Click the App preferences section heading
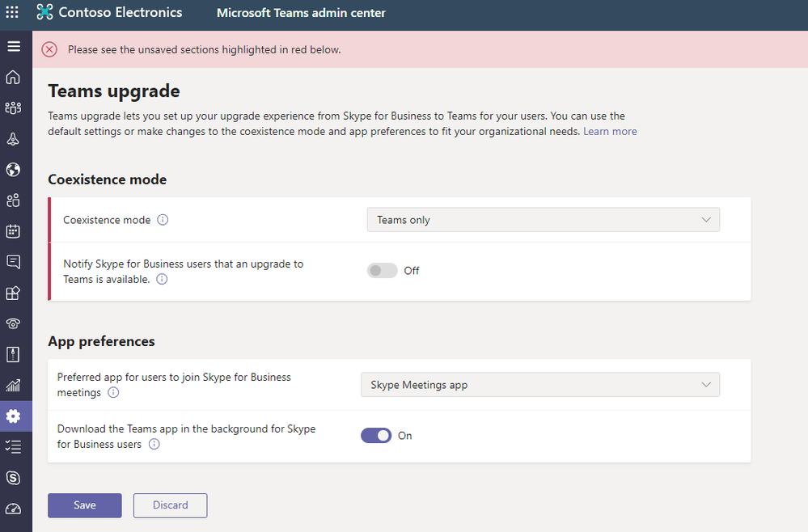This screenshot has height=532, width=808. (102, 341)
